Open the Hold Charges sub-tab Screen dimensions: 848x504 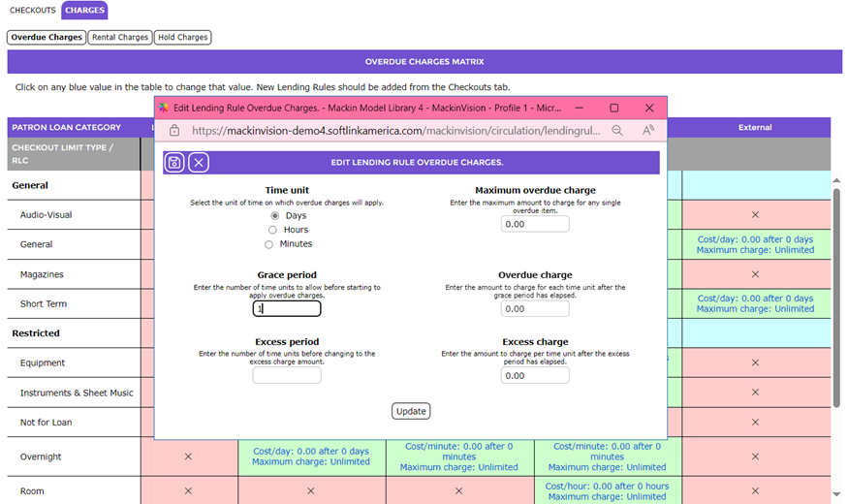pos(183,37)
